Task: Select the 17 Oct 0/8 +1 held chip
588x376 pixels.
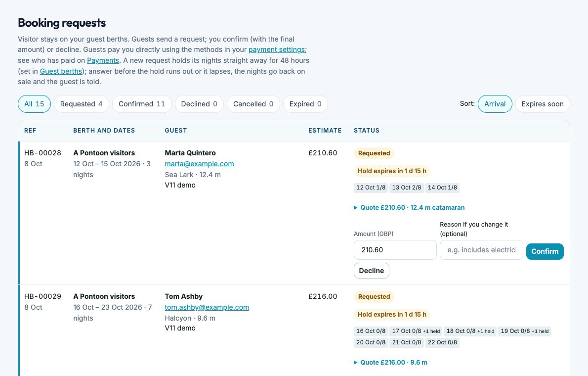Action: 416,331
